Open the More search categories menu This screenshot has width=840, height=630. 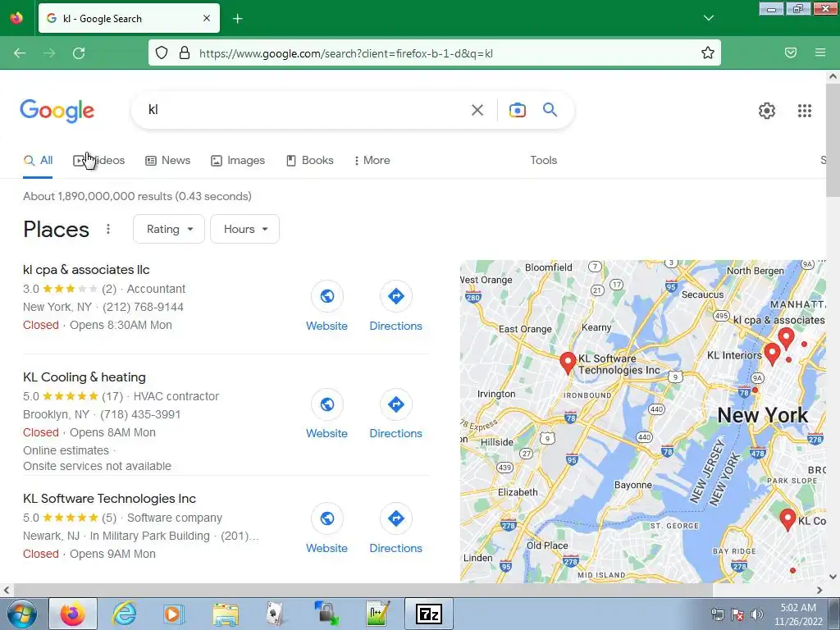[372, 160]
